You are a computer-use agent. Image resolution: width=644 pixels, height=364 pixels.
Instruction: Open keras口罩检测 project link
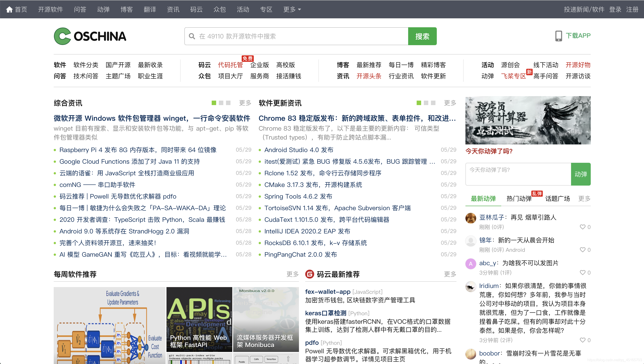pyautogui.click(x=326, y=313)
